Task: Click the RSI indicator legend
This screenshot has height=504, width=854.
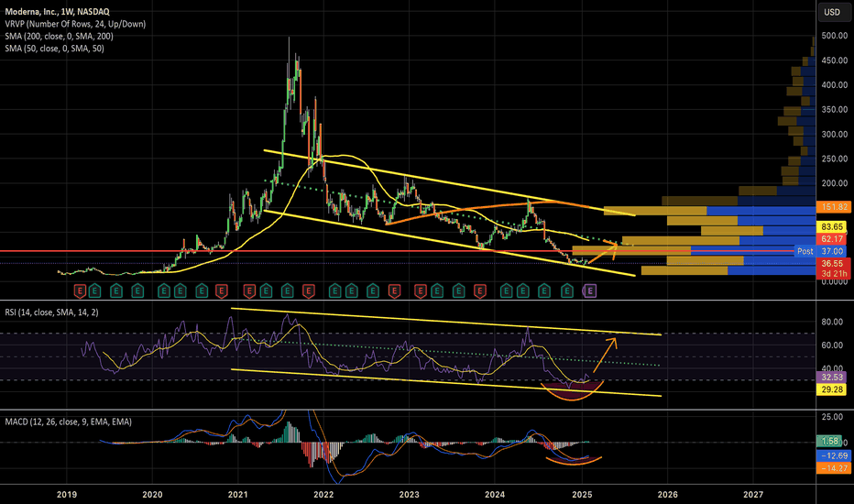Action: coord(51,312)
